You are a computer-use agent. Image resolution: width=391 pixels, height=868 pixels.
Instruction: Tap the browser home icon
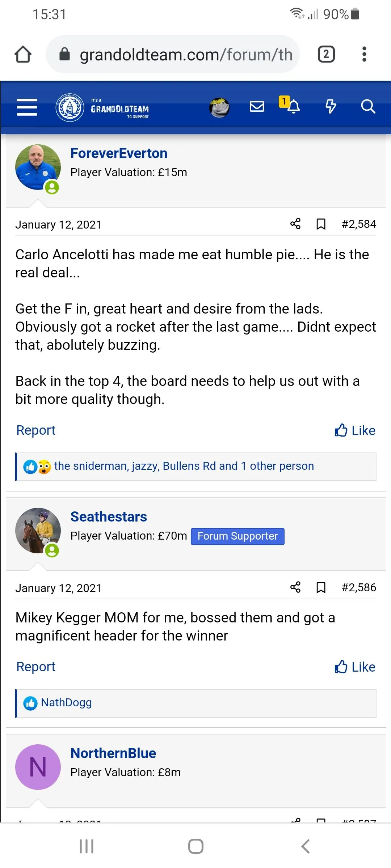pyautogui.click(x=23, y=54)
